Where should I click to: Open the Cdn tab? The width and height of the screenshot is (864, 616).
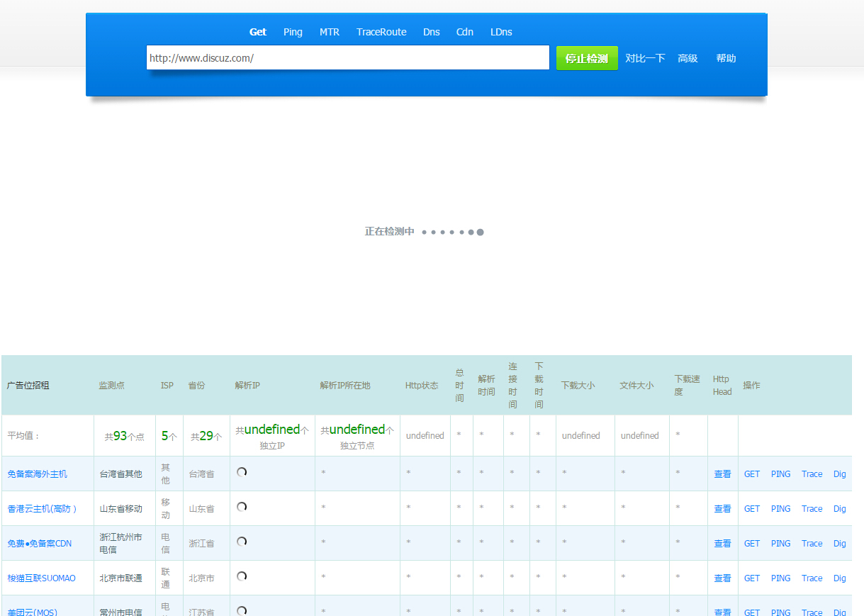click(x=464, y=32)
